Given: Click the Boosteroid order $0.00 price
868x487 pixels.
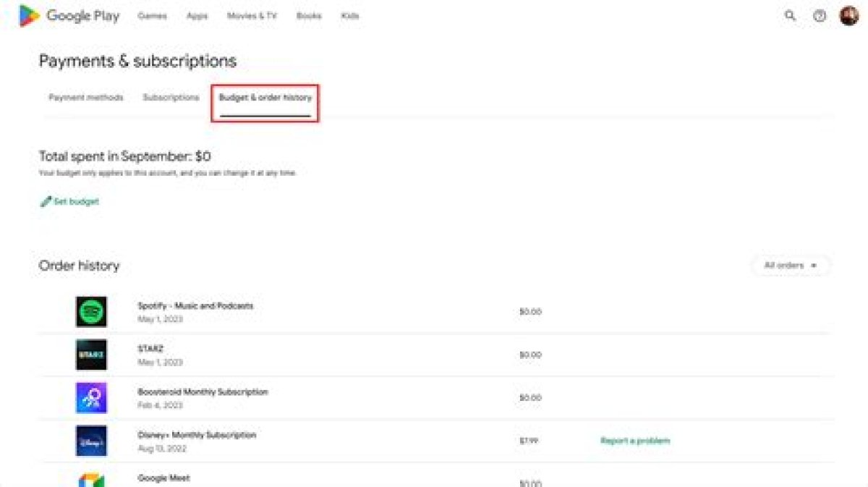Looking at the screenshot, I should pos(530,398).
